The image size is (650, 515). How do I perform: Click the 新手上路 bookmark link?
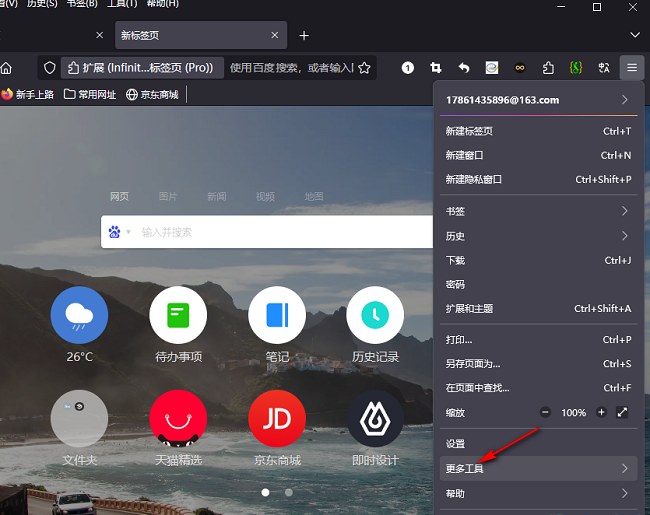(x=28, y=95)
